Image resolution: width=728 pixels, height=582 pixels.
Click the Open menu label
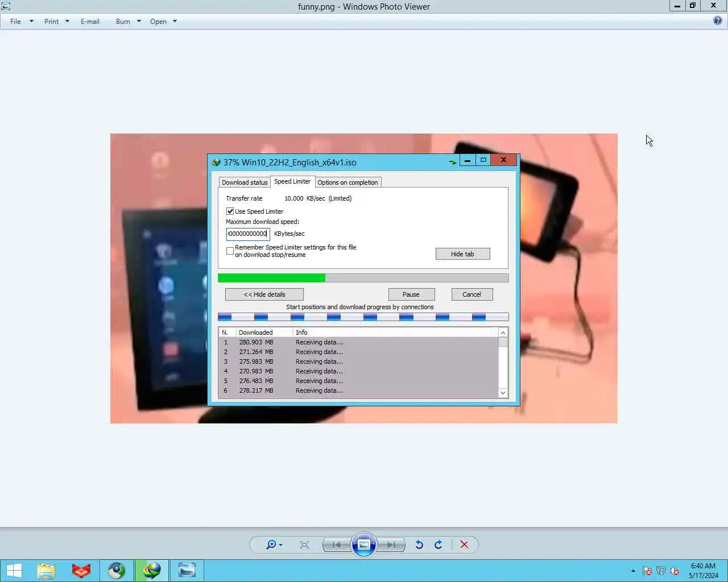click(x=158, y=22)
